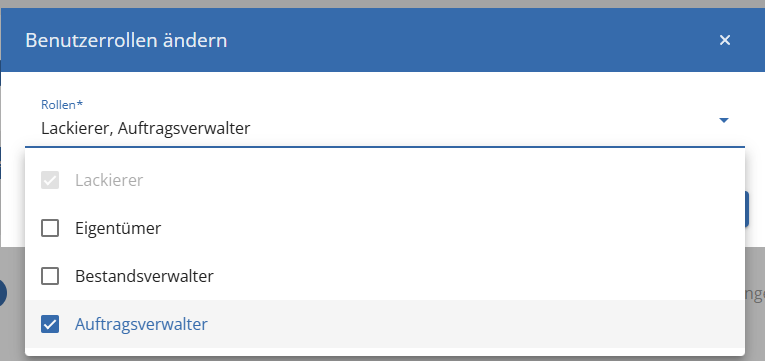Viewport: 765px width, 361px height.
Task: Click the cut-off text at right edge
Action: click(x=755, y=294)
